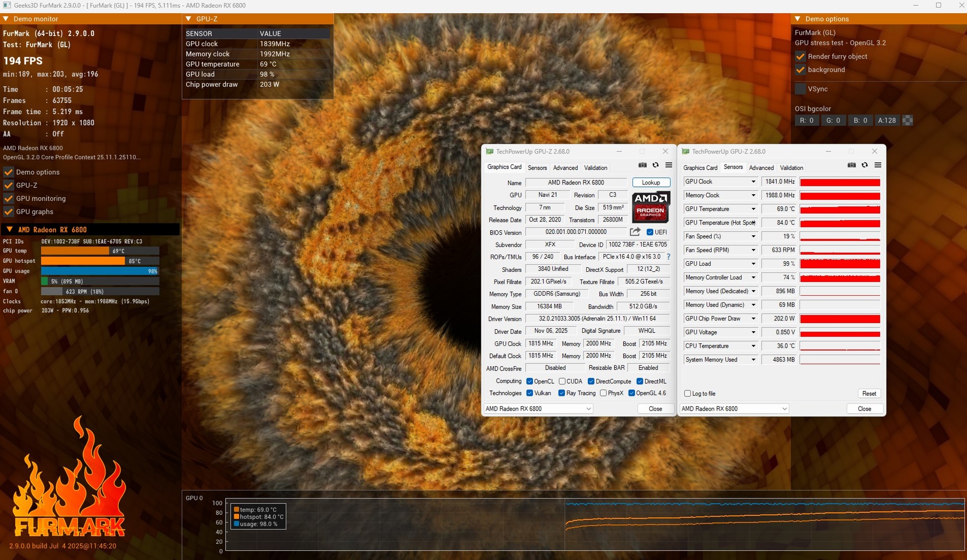Open the GPU Clock sensor dropdown

tap(753, 181)
